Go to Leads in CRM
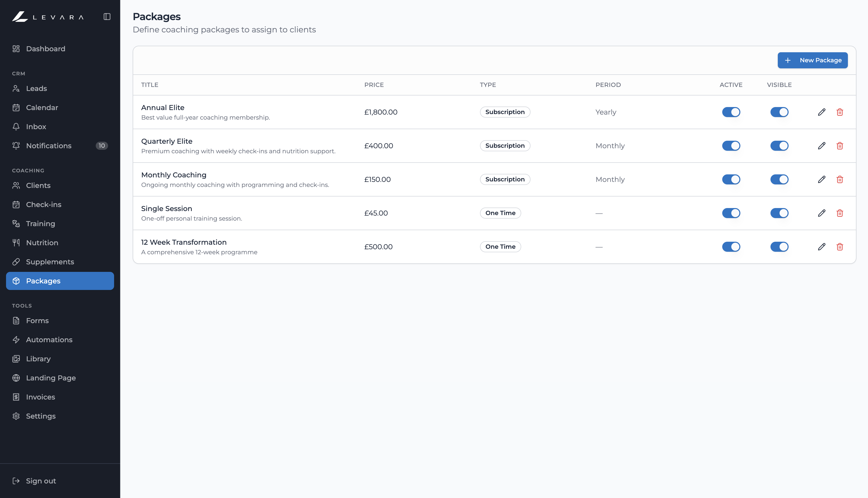Image resolution: width=868 pixels, height=498 pixels. coord(60,88)
